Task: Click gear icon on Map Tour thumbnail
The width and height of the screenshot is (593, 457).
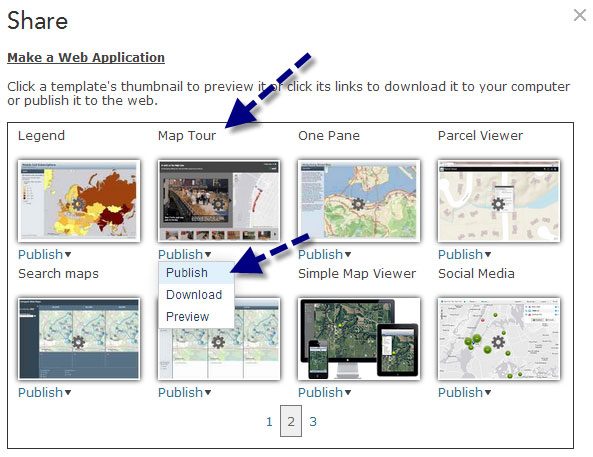Action: coord(218,204)
